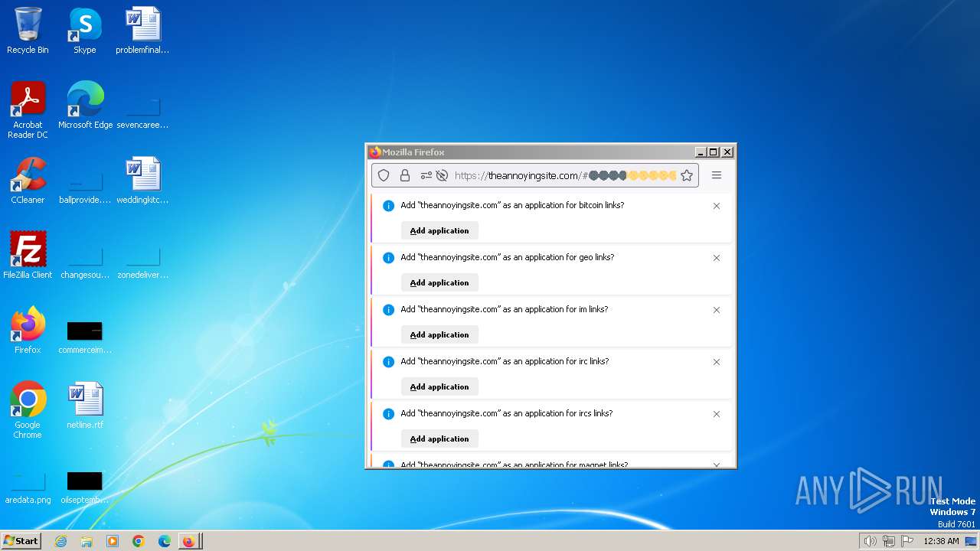
Task: Dismiss the bitcoin links notification
Action: coord(717,206)
